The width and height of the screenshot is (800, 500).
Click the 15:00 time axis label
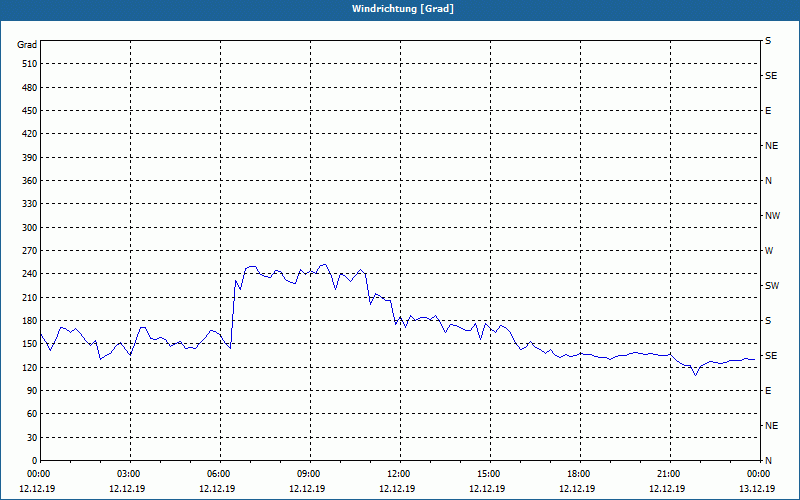click(490, 474)
